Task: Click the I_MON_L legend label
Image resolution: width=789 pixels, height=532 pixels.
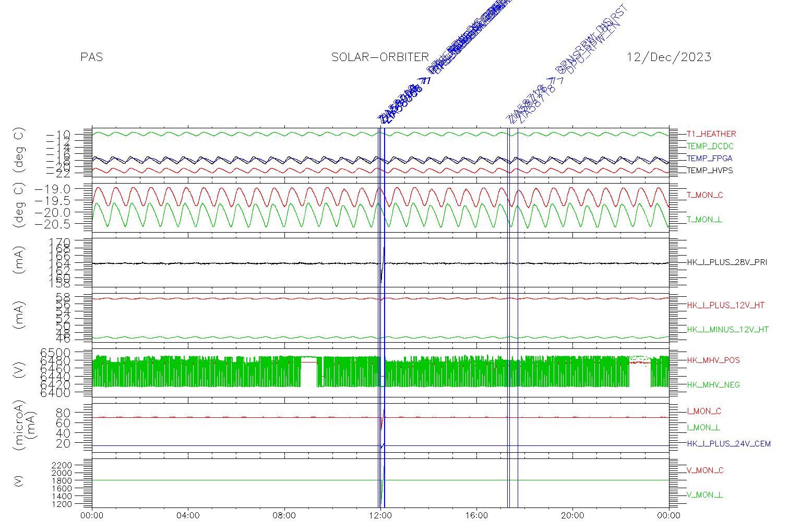Action: [703, 428]
